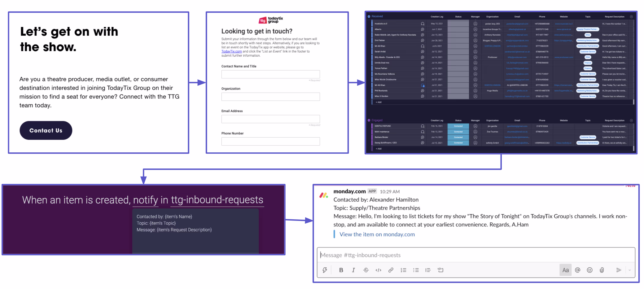Open conversation icon on GENTILE REFUND row
This screenshot has width=644, height=289.
click(x=423, y=126)
